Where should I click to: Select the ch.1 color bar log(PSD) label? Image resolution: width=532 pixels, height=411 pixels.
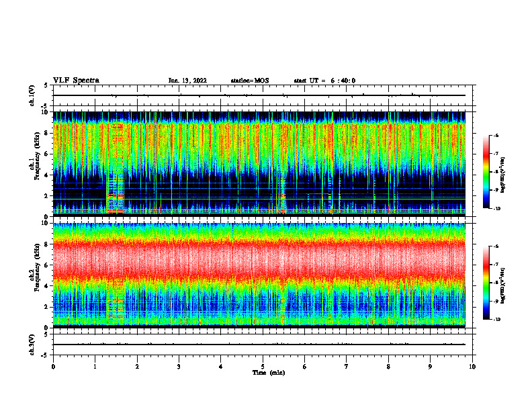(x=503, y=175)
